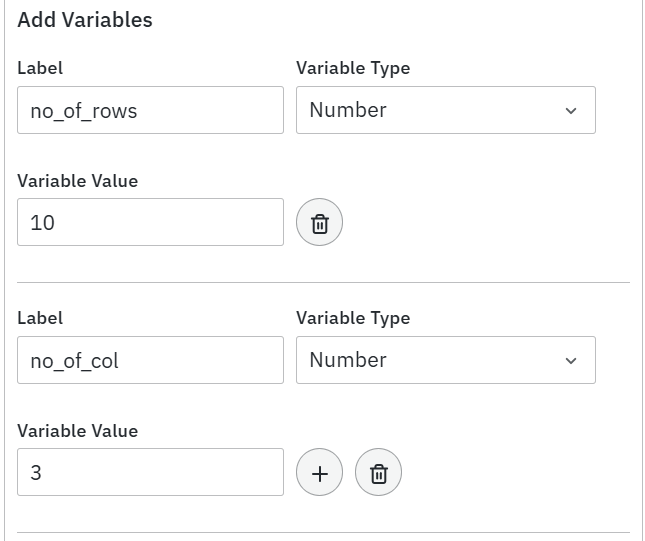Open Variable Type dropdown for no_of_col
This screenshot has width=645, height=541.
445,360
